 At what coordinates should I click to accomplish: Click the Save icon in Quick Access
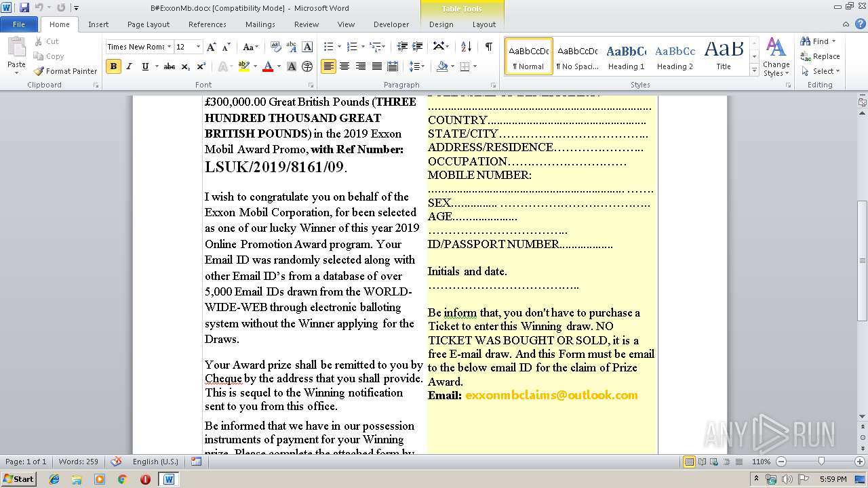(24, 7)
